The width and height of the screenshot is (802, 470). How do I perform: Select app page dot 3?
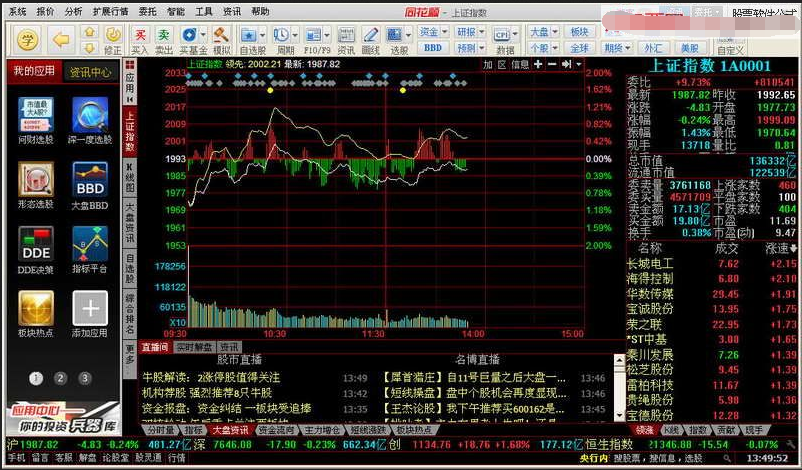click(x=85, y=378)
